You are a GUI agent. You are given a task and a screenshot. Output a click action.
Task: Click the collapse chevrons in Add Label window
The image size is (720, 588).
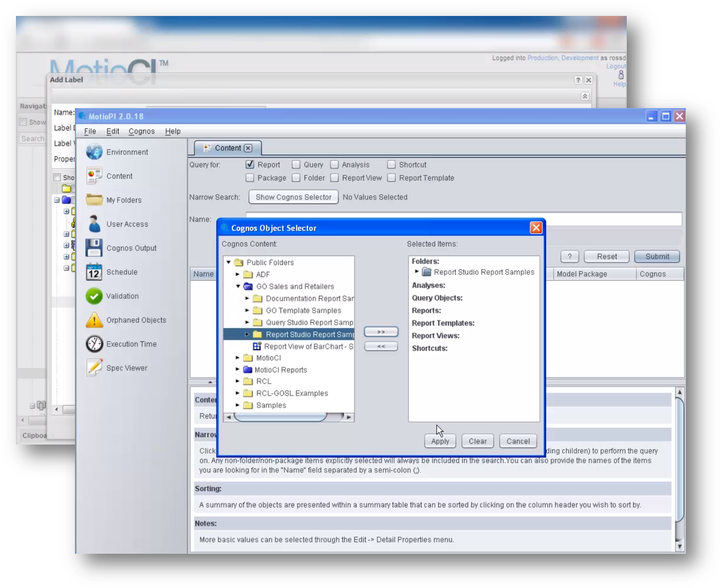585,96
